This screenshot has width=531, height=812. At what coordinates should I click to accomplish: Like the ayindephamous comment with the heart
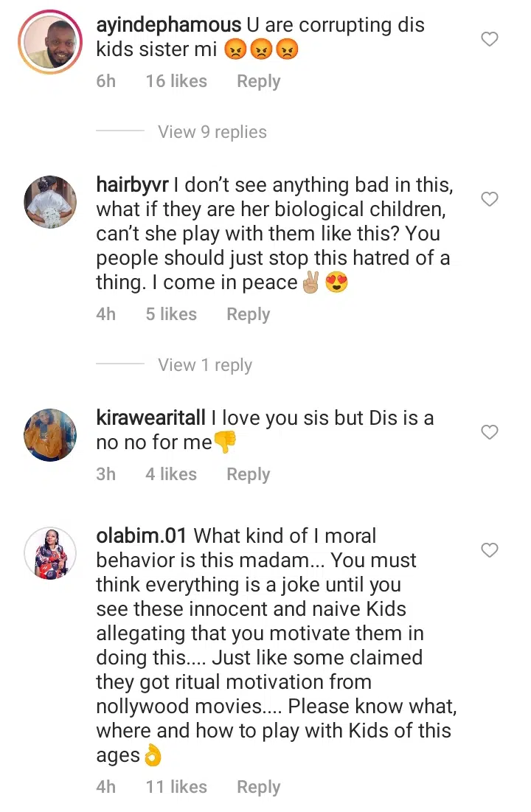pos(490,39)
